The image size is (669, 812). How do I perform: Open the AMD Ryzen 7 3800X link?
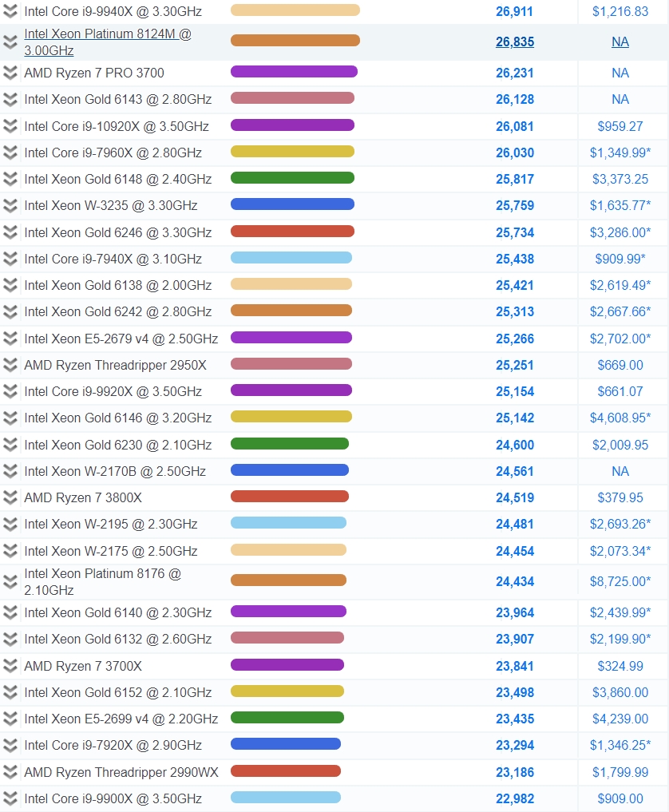[x=83, y=497]
